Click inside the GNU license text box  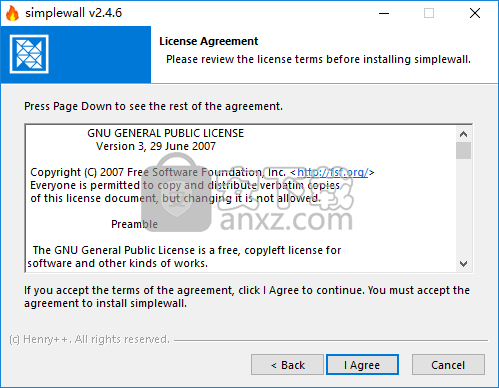[x=241, y=198]
